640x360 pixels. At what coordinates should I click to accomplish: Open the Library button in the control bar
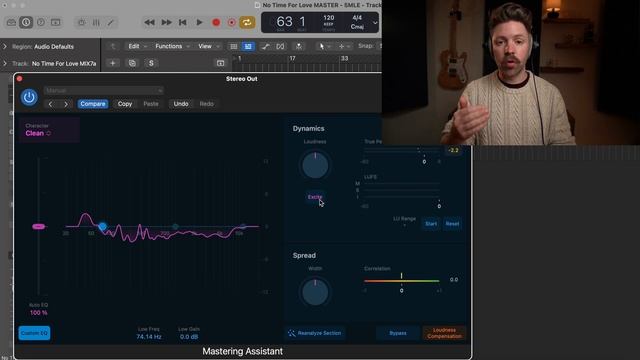point(11,22)
